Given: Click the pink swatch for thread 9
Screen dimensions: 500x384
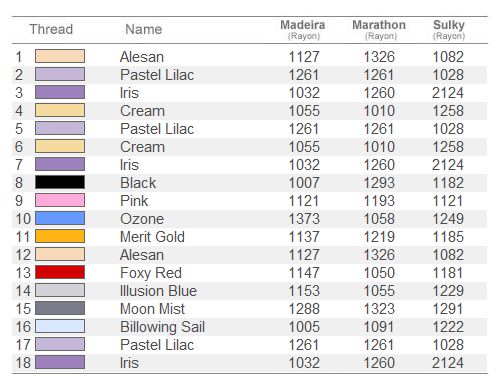Looking at the screenshot, I should [x=60, y=200].
